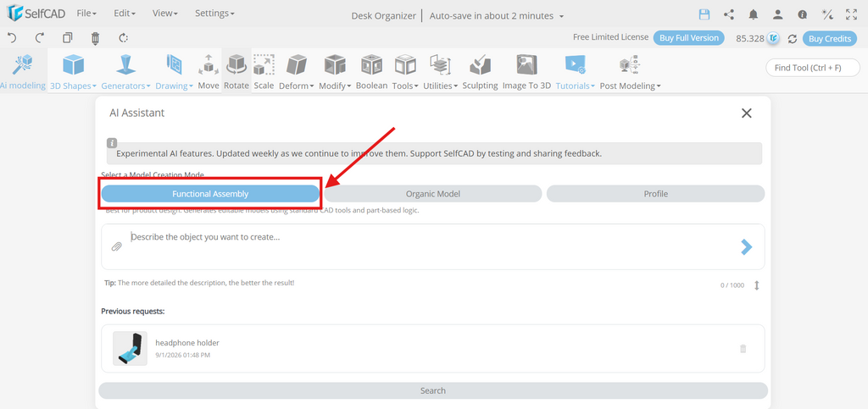Viewport: 868px width, 409px height.
Task: Refresh credits with the sync icon
Action: click(x=793, y=39)
